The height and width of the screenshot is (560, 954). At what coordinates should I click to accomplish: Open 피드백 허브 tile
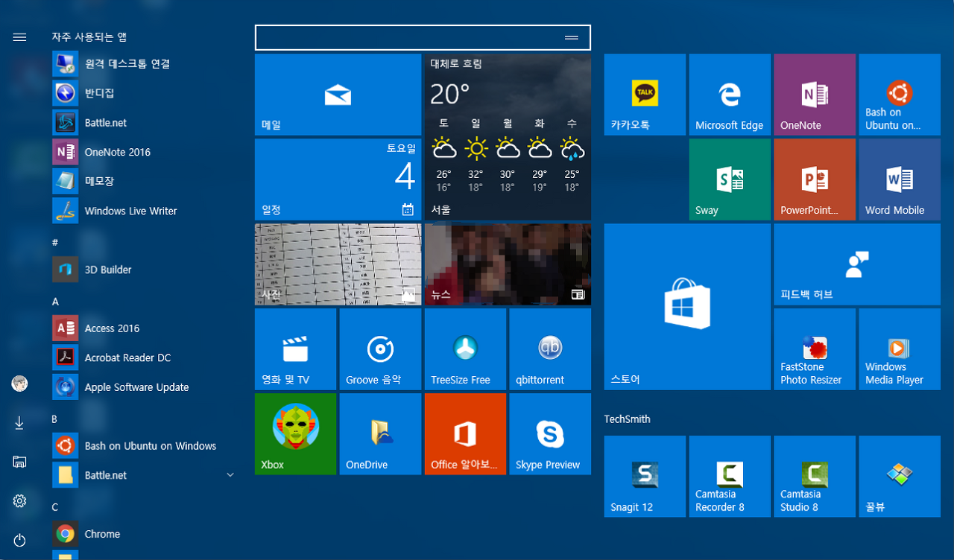click(x=857, y=264)
